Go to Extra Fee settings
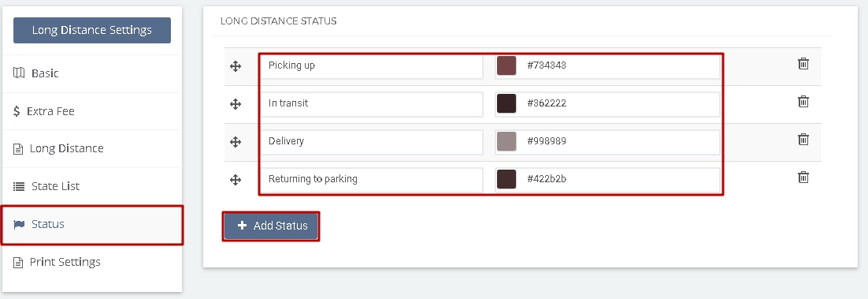 click(92, 111)
